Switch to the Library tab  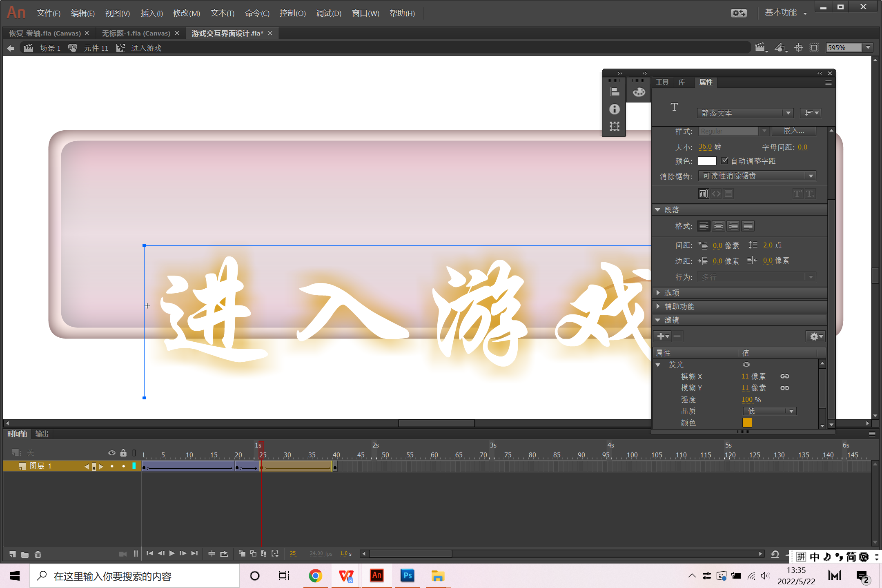point(682,82)
